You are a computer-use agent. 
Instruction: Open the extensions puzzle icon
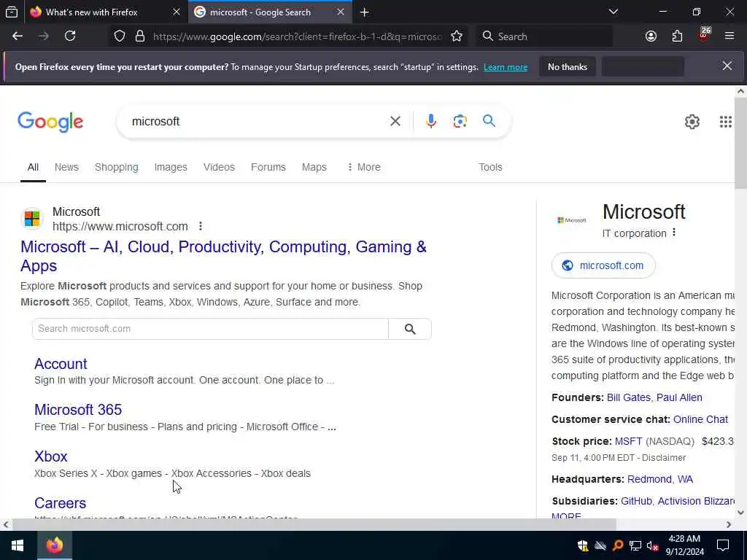(x=677, y=36)
